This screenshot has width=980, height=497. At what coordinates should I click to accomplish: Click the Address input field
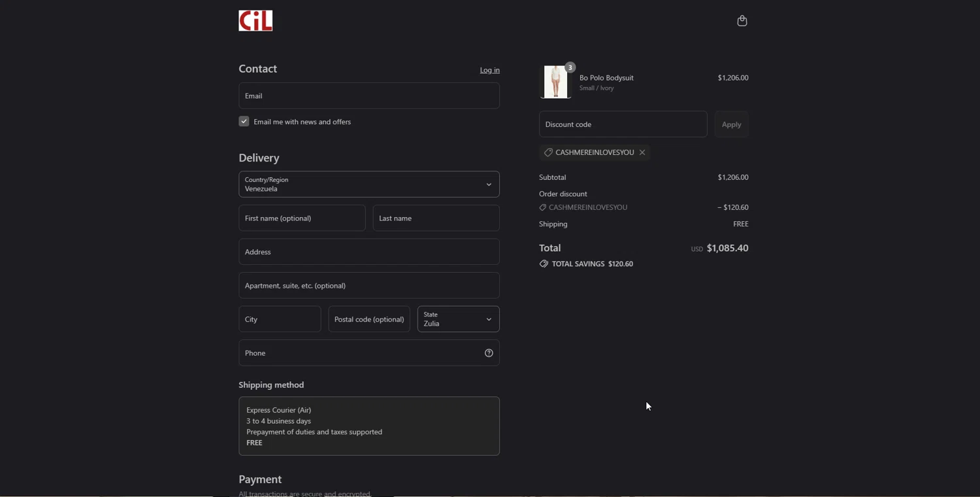point(369,252)
